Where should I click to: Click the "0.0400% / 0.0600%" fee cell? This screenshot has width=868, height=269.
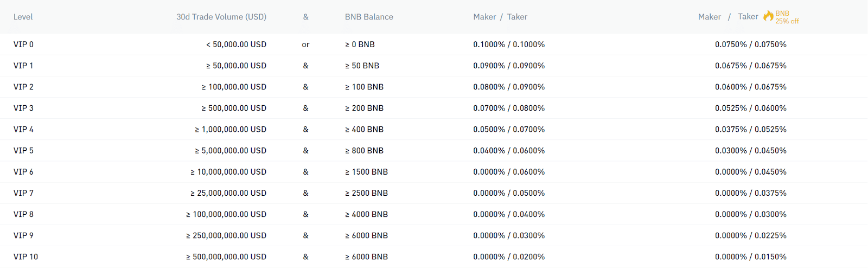(509, 150)
